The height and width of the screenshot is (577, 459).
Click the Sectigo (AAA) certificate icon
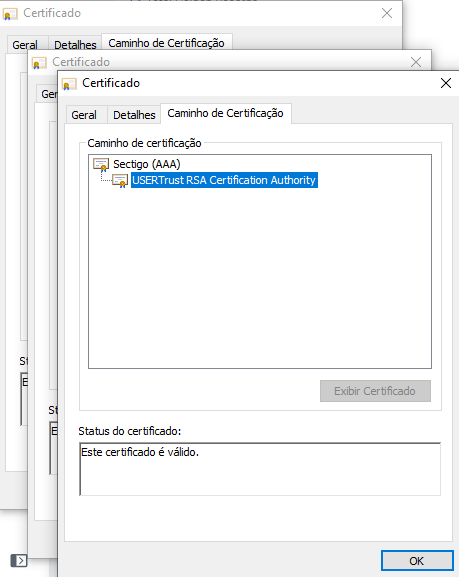coord(101,164)
